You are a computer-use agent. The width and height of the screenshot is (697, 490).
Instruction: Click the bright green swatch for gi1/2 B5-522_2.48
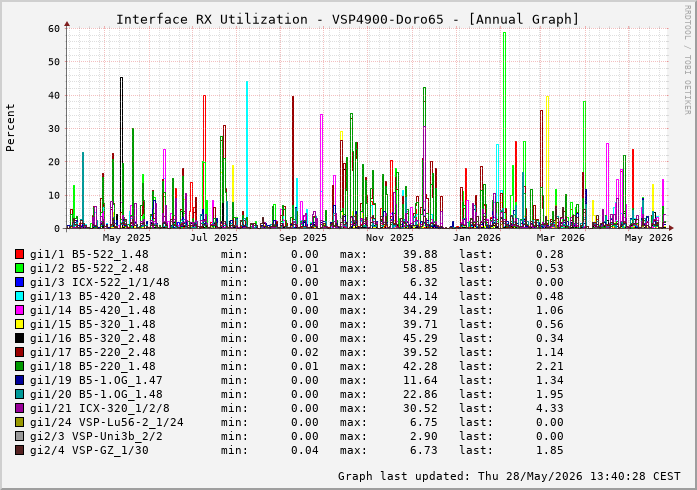(x=19, y=268)
